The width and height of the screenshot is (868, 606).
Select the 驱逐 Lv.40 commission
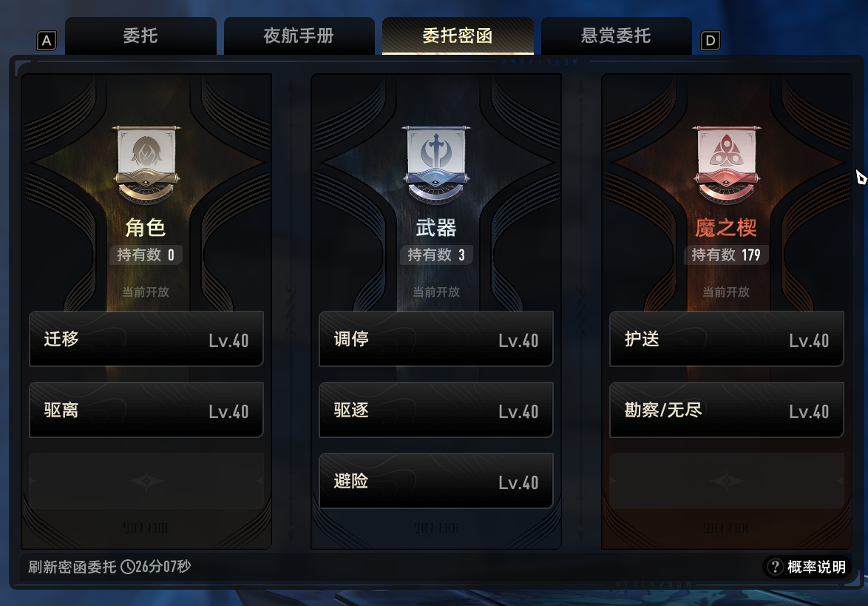click(x=436, y=410)
